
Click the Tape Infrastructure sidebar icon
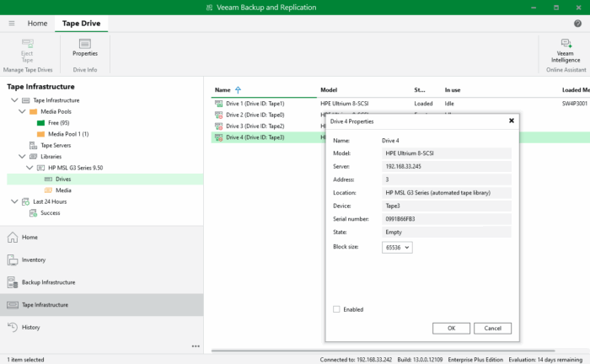click(x=13, y=305)
